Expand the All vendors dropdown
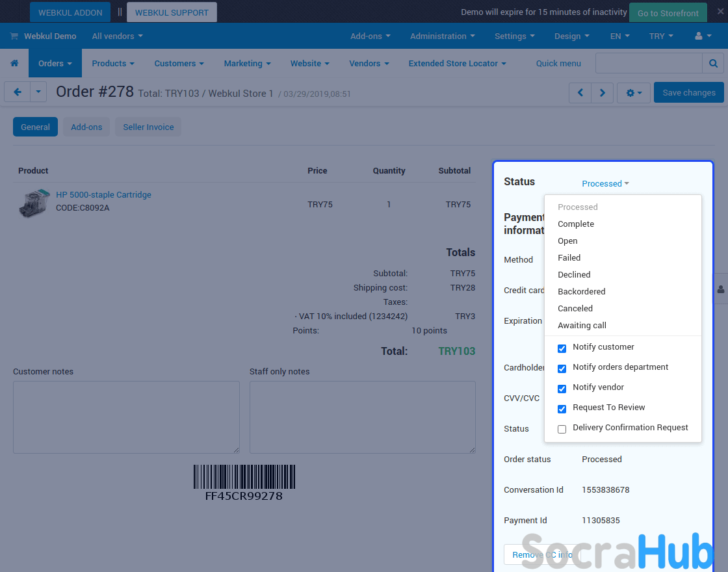728x572 pixels. pyautogui.click(x=117, y=36)
